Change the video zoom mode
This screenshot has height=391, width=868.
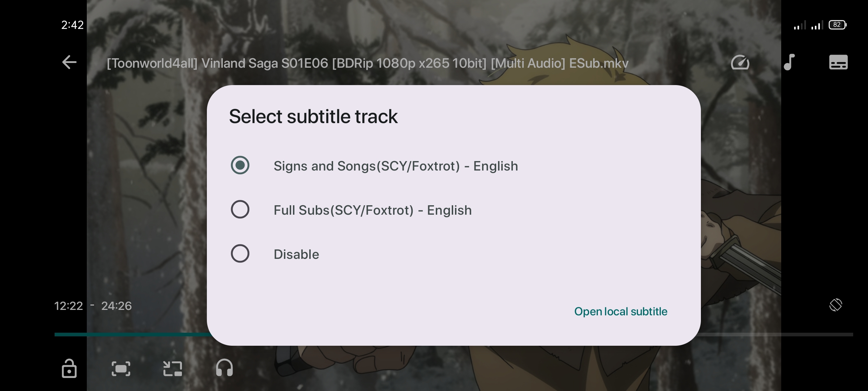[121, 369]
